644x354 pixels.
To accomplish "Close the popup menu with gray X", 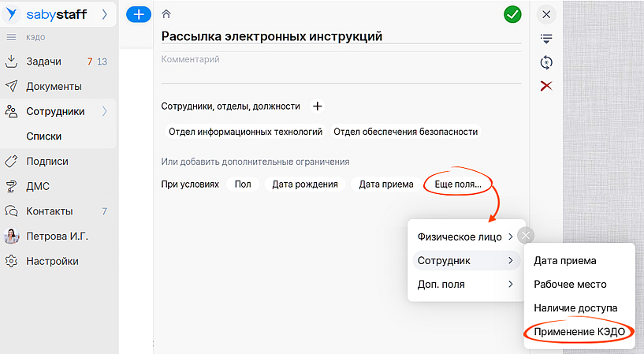I will click(x=527, y=235).
